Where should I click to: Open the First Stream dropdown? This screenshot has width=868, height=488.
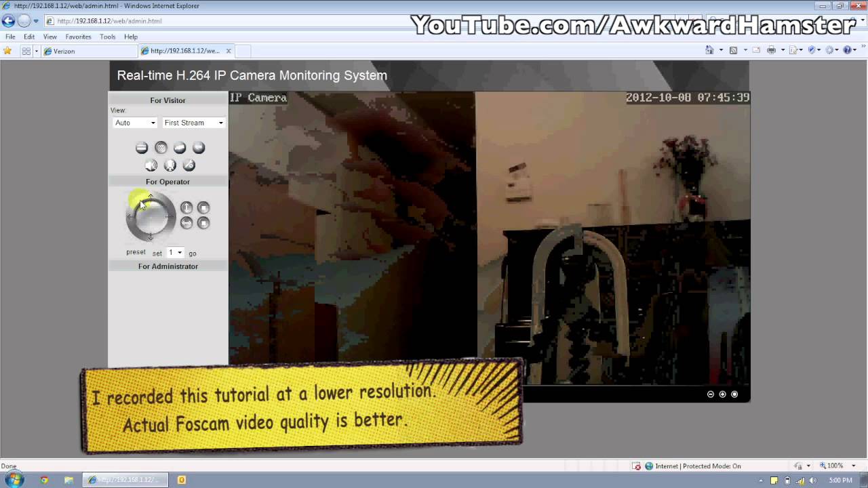(193, 123)
